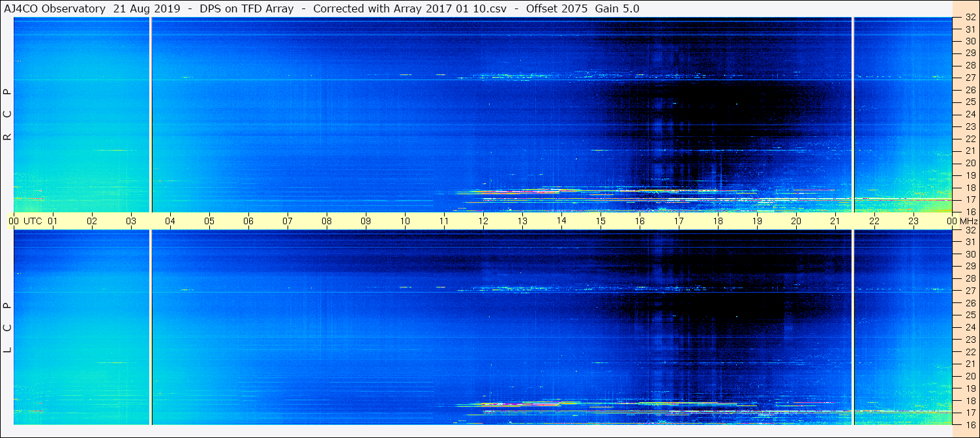Screen dimensions: 980x438
Task: Click the 16 MHz label of the LCP panel
Action: click(x=970, y=425)
